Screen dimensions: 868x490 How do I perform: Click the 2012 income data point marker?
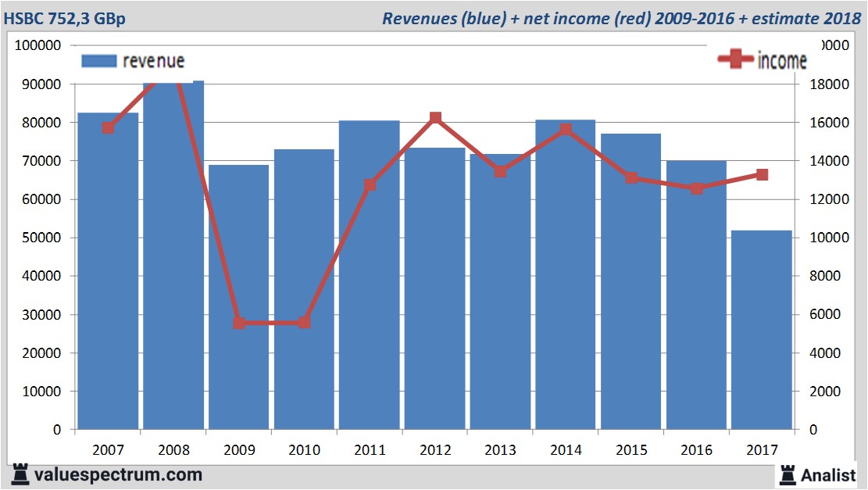(x=435, y=118)
